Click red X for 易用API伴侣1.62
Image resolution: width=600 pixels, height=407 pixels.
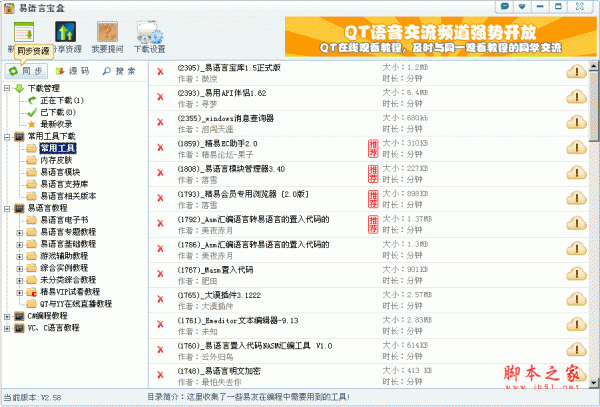(x=160, y=97)
